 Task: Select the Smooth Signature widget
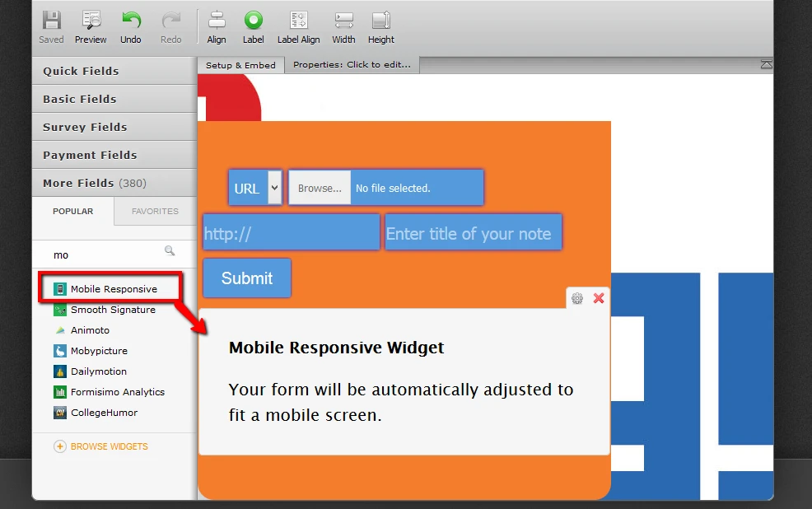coord(112,310)
